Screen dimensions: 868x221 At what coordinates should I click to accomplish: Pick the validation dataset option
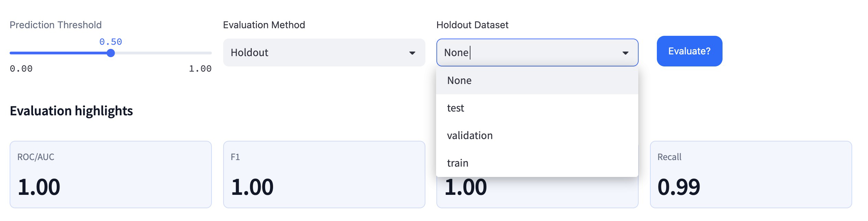point(470,136)
